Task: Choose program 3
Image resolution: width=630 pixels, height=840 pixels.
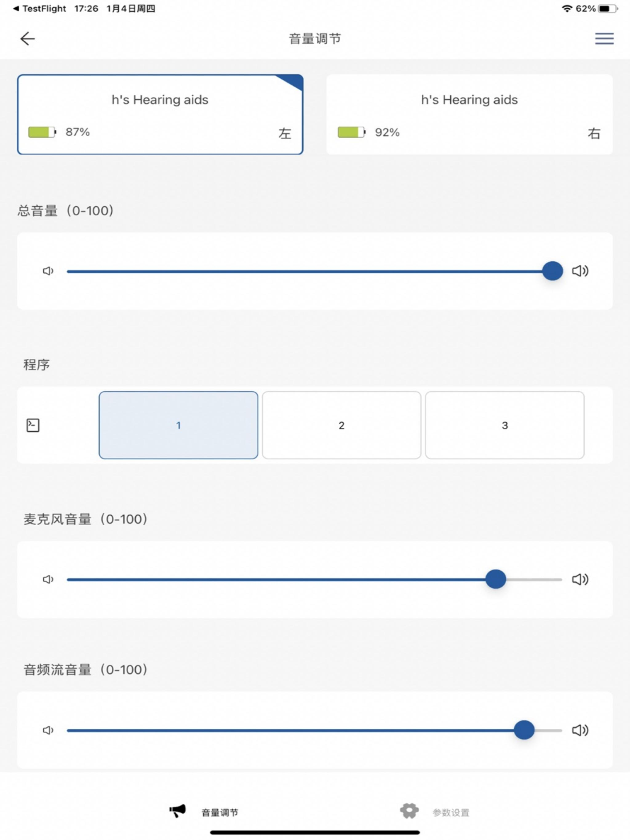Action: pos(504,425)
